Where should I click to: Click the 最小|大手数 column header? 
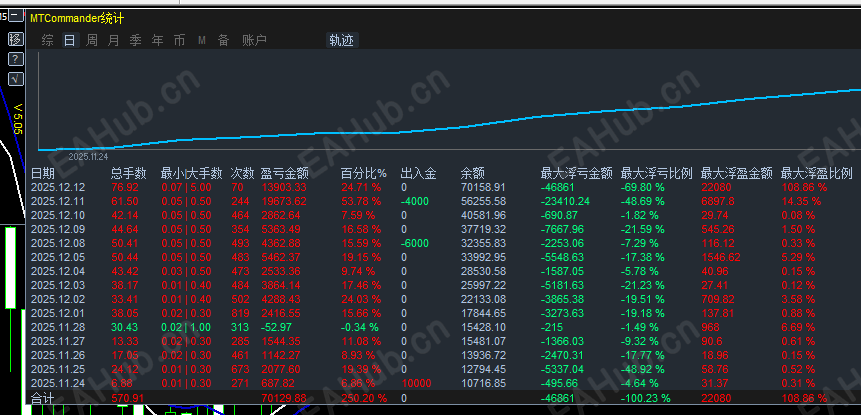tap(192, 174)
